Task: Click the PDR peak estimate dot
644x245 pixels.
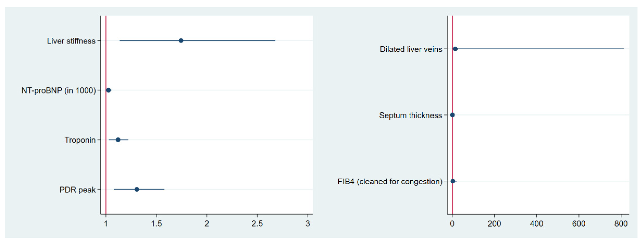Action: tap(136, 189)
